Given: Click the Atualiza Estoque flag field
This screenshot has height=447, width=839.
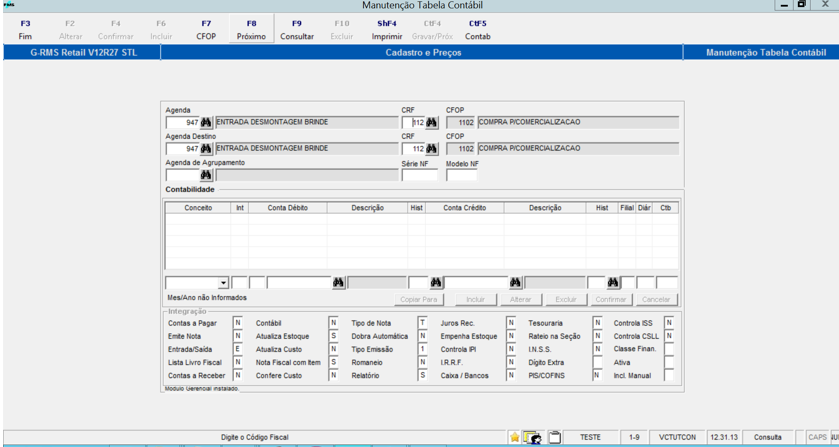Looking at the screenshot, I should [333, 336].
